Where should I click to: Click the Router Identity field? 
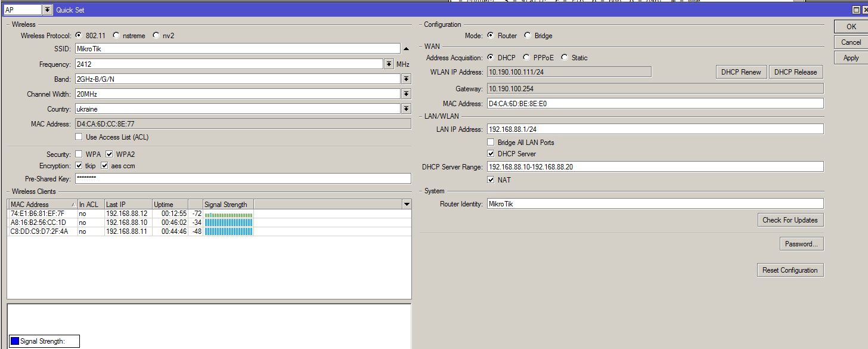[655, 204]
